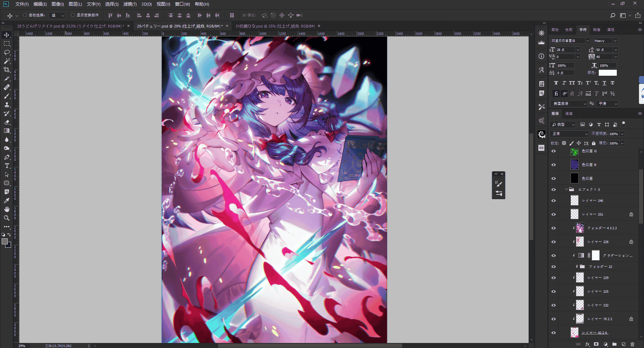Open the 滤镜(T) menu
The width and height of the screenshot is (644, 348).
point(130,4)
